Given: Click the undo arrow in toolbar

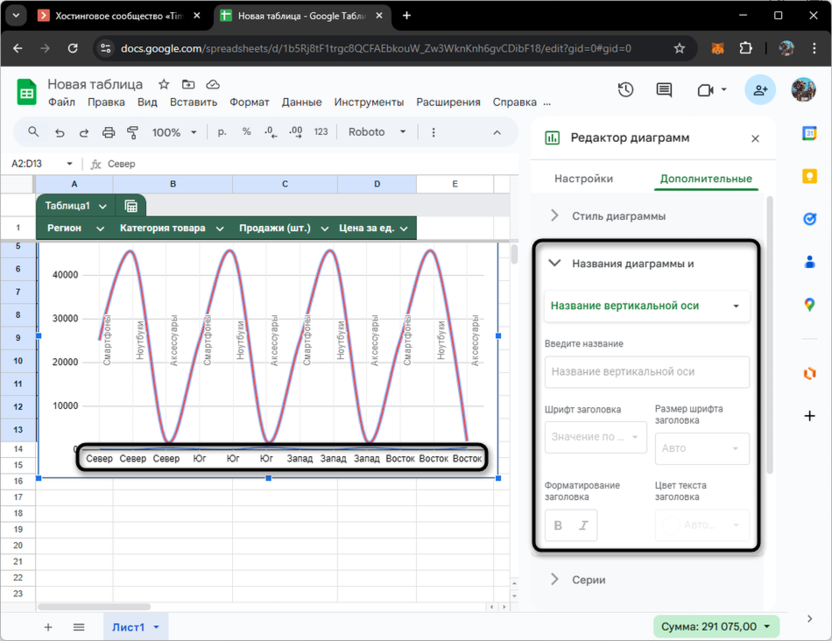Looking at the screenshot, I should coord(60,132).
